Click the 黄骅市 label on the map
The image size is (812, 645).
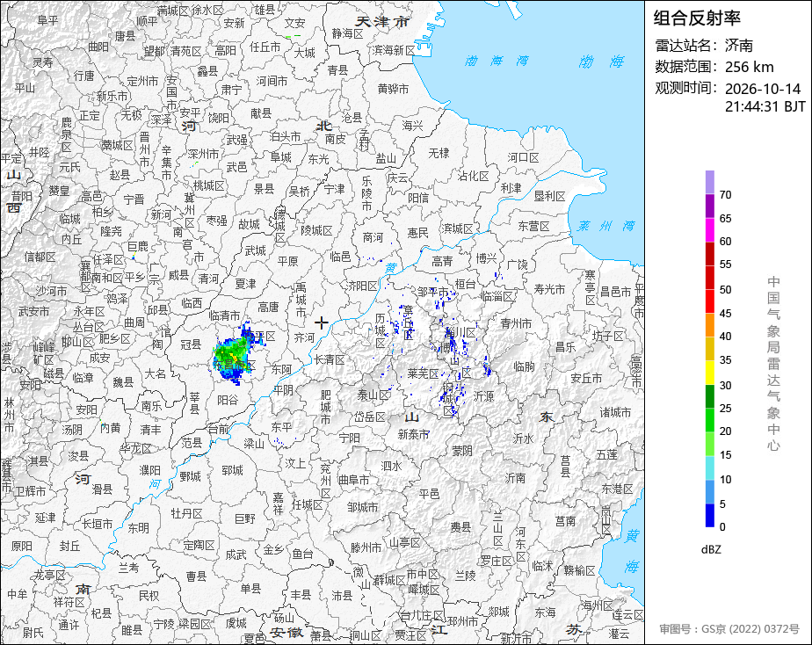pos(393,89)
